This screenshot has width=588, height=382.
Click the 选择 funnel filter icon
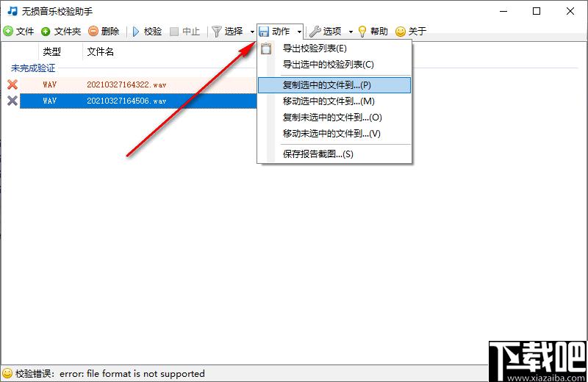217,32
